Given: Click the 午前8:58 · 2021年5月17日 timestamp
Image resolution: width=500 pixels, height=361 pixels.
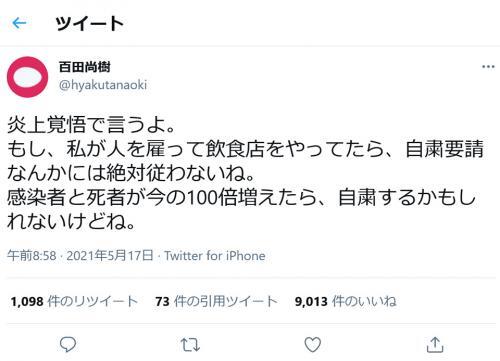Looking at the screenshot, I should 80,256.
